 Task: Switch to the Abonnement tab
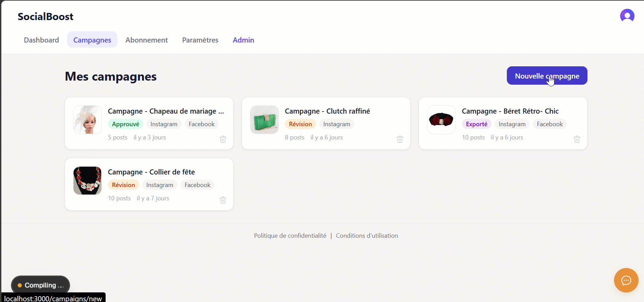(x=146, y=40)
